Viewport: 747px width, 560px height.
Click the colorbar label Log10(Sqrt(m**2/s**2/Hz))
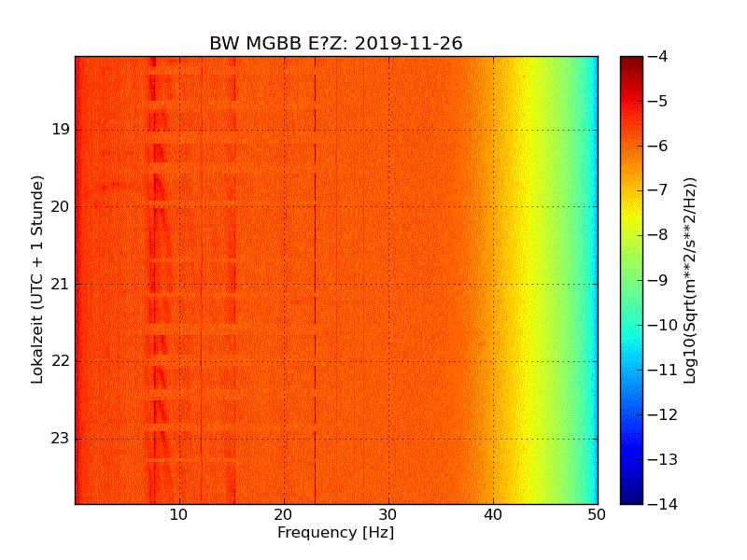pos(689,280)
